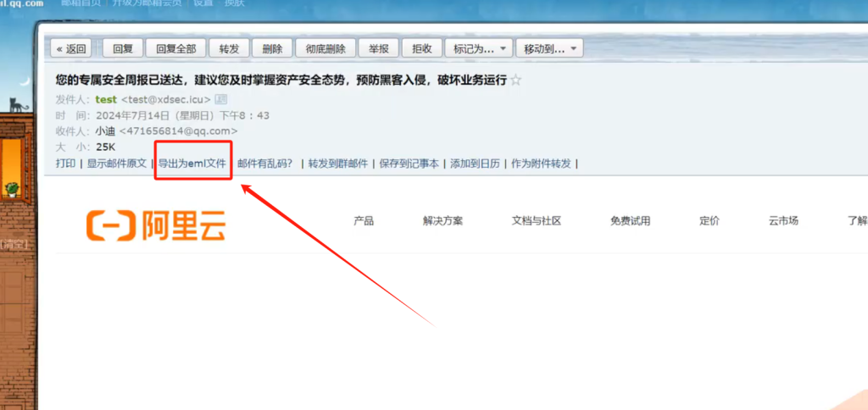Click 设置 link at top
This screenshot has width=868, height=410.
[x=203, y=3]
